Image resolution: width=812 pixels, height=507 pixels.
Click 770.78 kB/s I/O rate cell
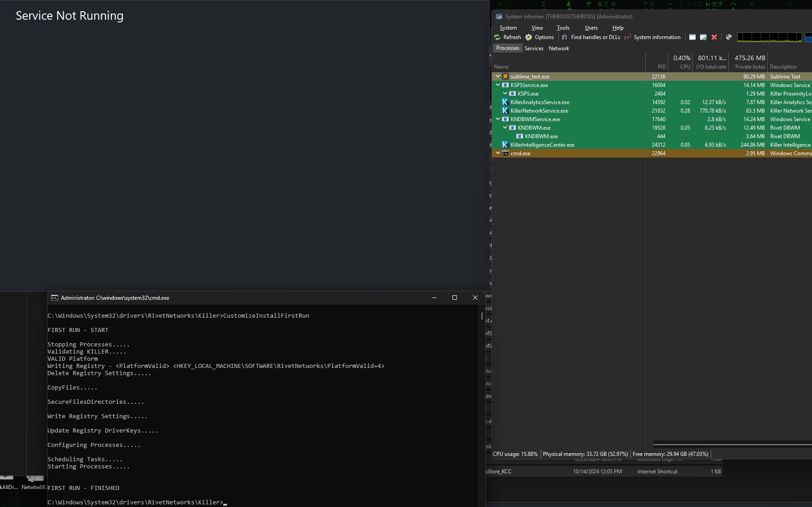pyautogui.click(x=712, y=111)
